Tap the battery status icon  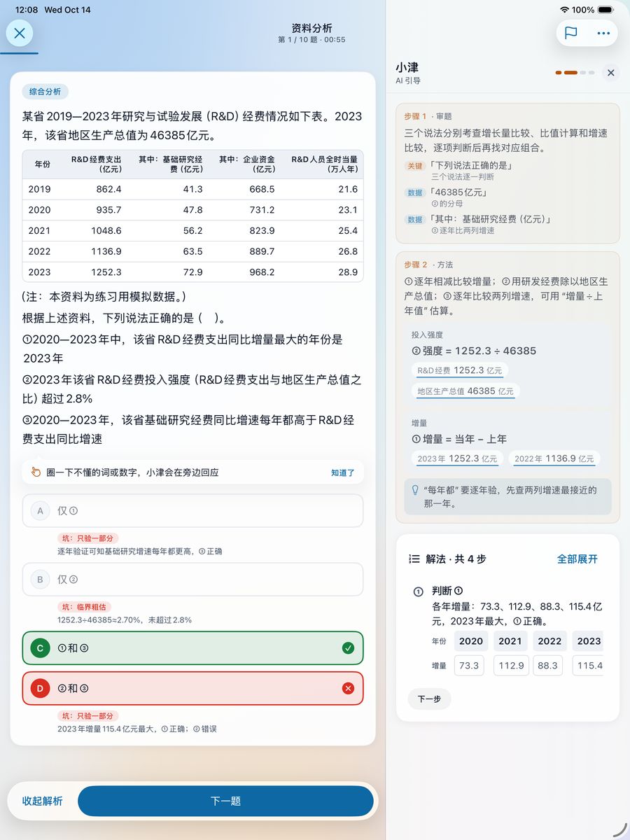[x=607, y=10]
